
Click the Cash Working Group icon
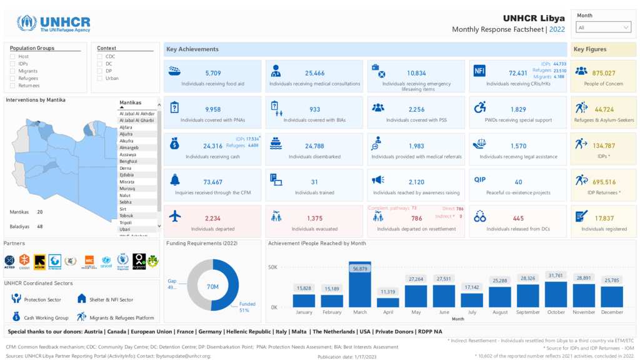click(16, 317)
